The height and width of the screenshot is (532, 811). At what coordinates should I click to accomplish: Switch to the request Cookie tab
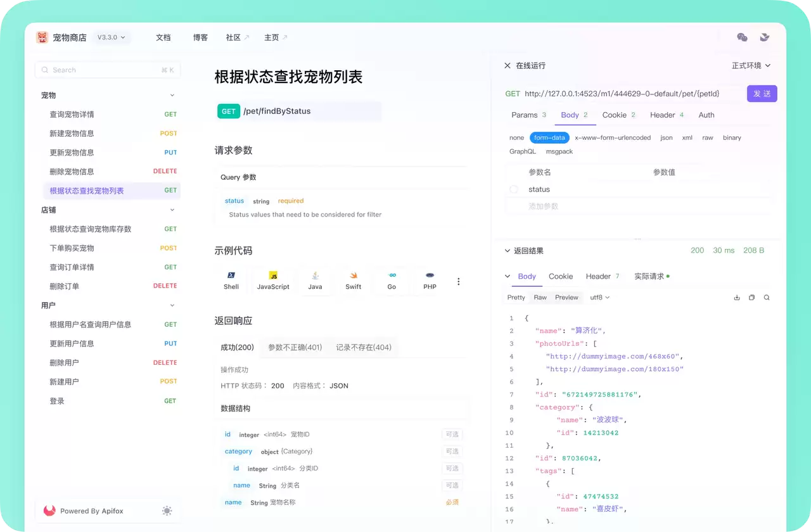tap(619, 115)
